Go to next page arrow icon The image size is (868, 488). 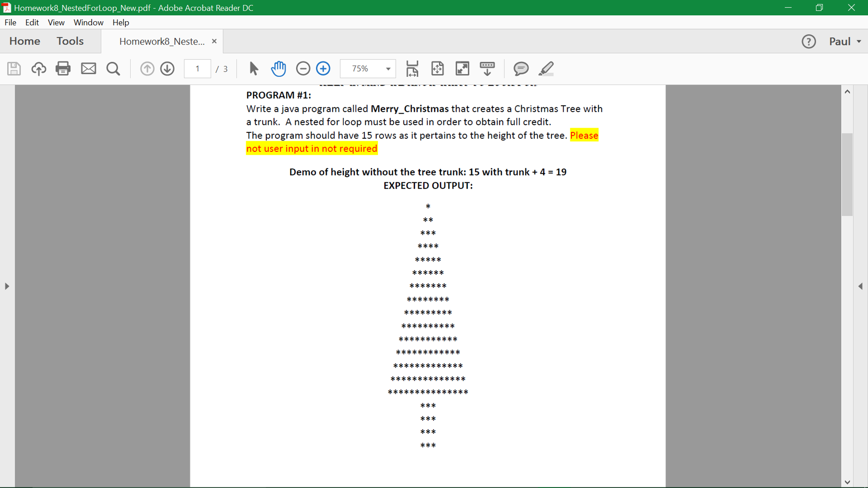tap(168, 69)
